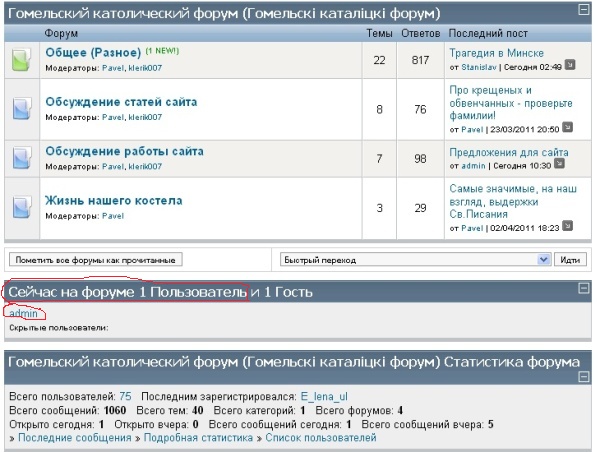The image size is (600, 452).
Task: Collapse the Статистика форума panel
Action: tap(583, 357)
